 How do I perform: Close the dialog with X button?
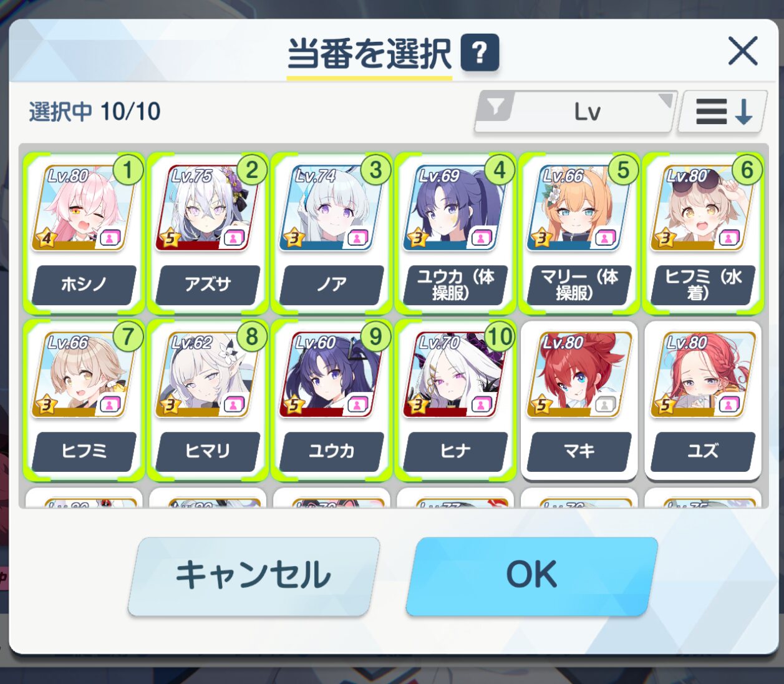click(743, 51)
